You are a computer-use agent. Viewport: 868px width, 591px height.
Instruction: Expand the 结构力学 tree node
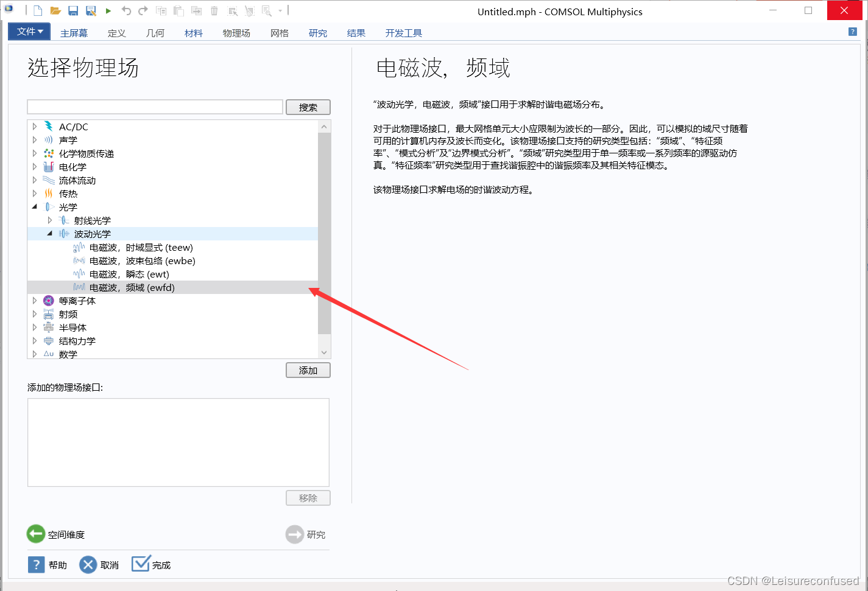pyautogui.click(x=35, y=341)
